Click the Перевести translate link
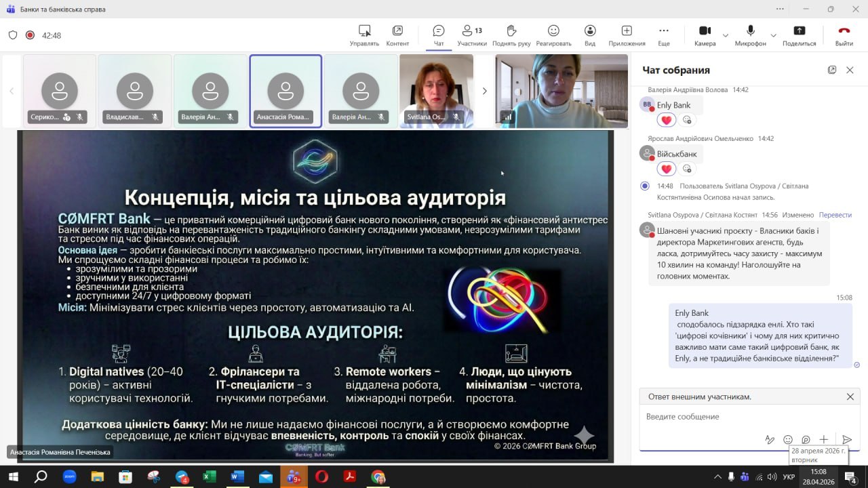Screen dimensions: 868x488 tap(835, 215)
